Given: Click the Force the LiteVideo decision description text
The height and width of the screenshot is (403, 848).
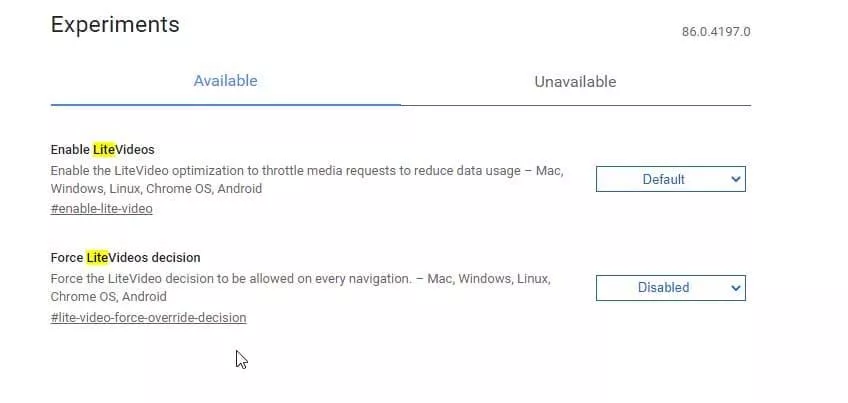Looking at the screenshot, I should pos(301,288).
